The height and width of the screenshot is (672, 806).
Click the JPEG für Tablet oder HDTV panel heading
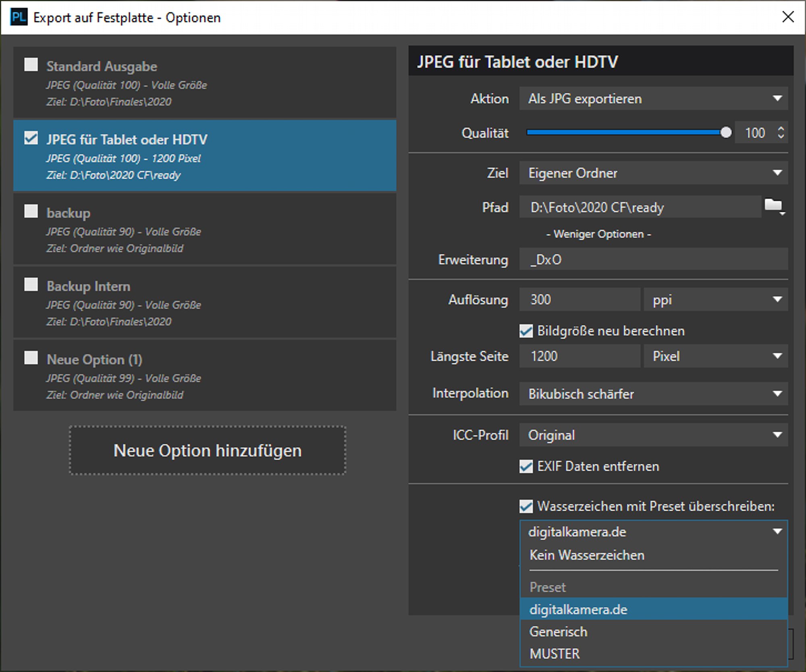pos(517,62)
